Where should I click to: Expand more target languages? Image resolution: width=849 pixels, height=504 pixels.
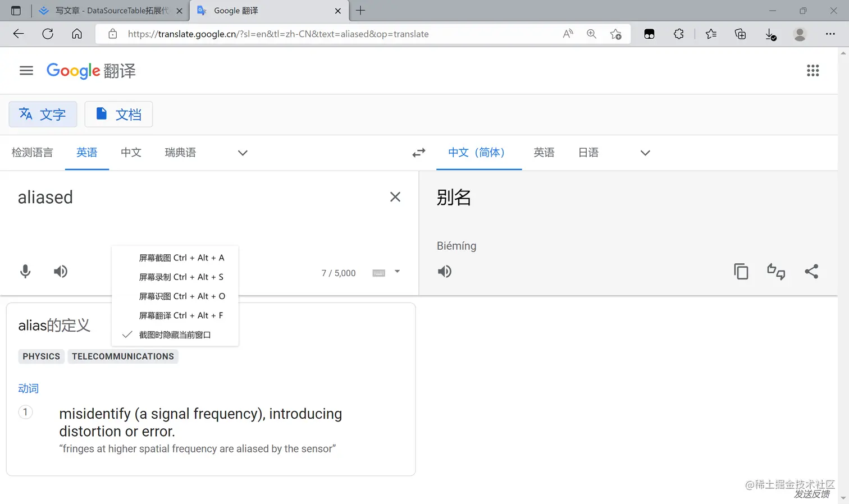[645, 153]
